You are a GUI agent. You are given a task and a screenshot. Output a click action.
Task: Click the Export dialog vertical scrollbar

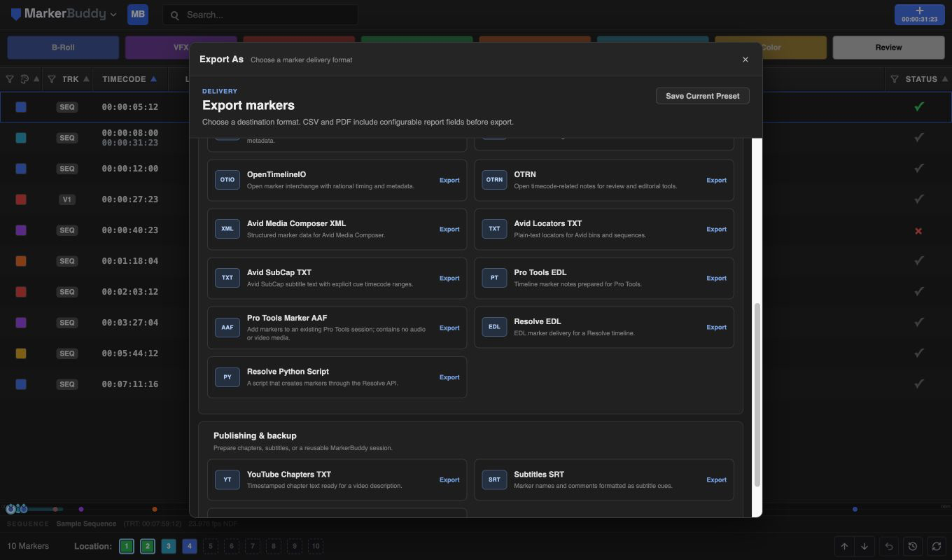(x=757, y=395)
